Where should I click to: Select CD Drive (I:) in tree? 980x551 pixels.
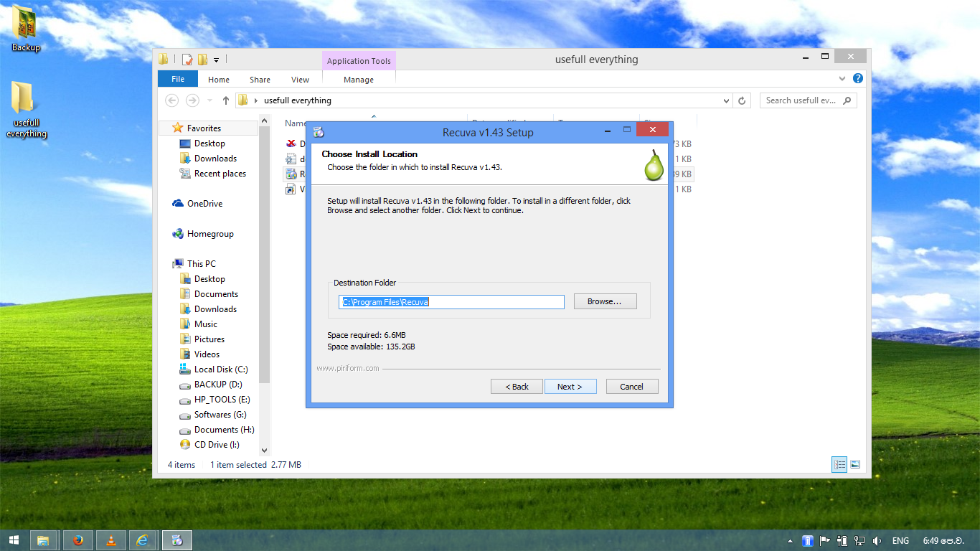pos(217,445)
